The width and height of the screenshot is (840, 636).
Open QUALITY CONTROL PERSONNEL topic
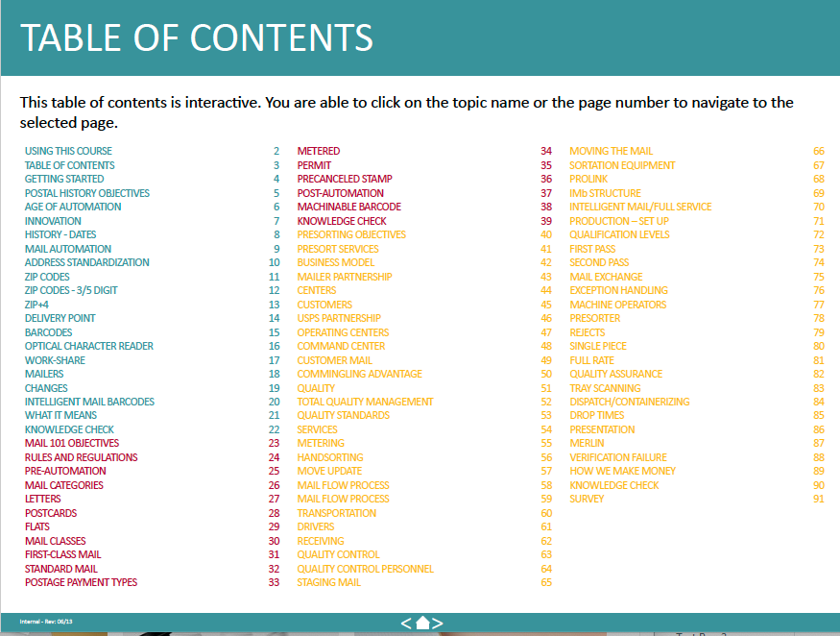pos(366,569)
